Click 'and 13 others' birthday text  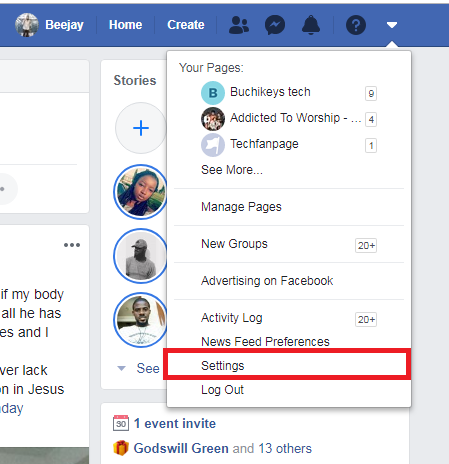(272, 448)
